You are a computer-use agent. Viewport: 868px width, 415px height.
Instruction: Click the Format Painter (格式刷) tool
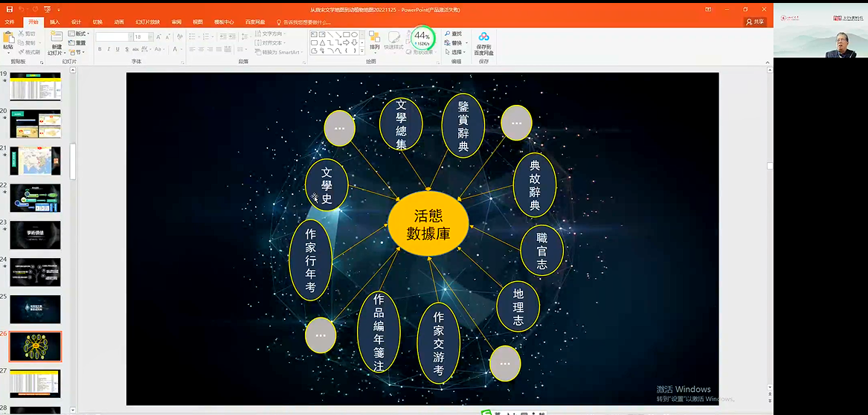28,52
